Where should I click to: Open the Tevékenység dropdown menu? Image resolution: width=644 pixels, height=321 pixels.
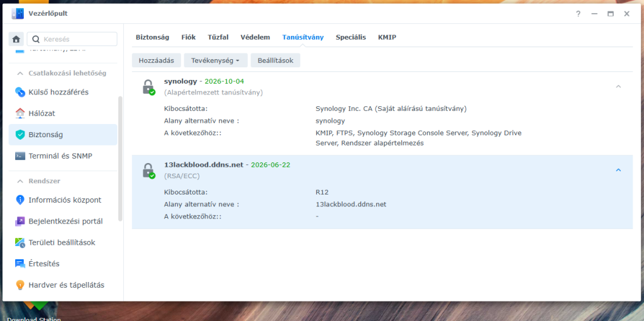(215, 60)
